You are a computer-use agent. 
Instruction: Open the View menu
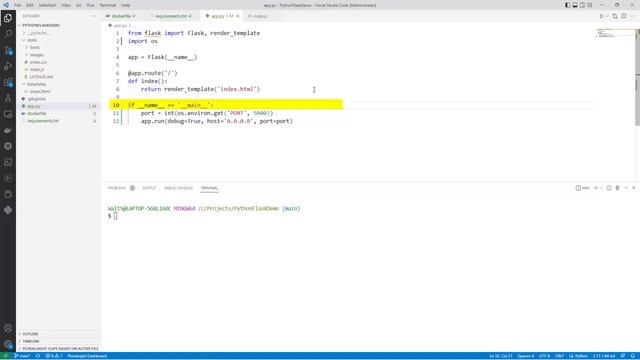(x=66, y=5)
